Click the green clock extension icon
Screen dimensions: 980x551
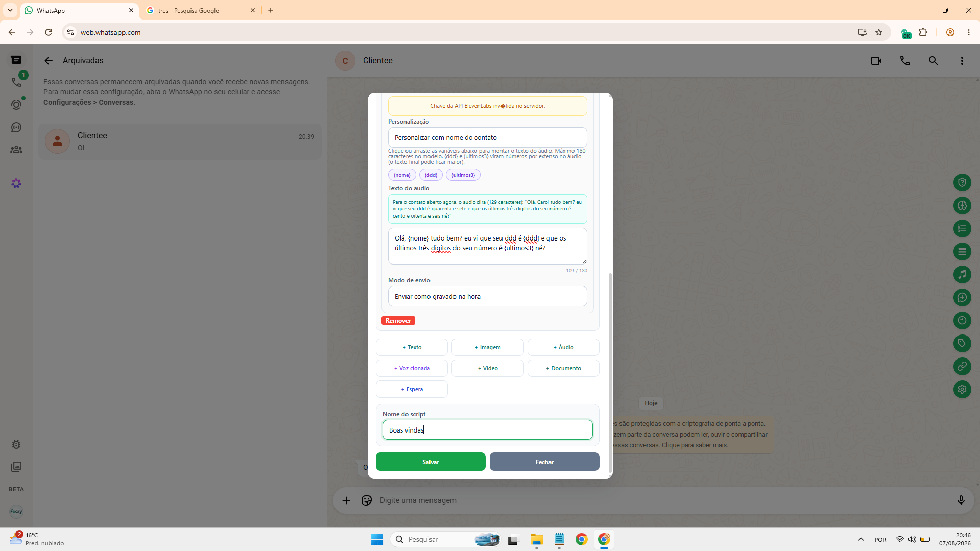(962, 320)
